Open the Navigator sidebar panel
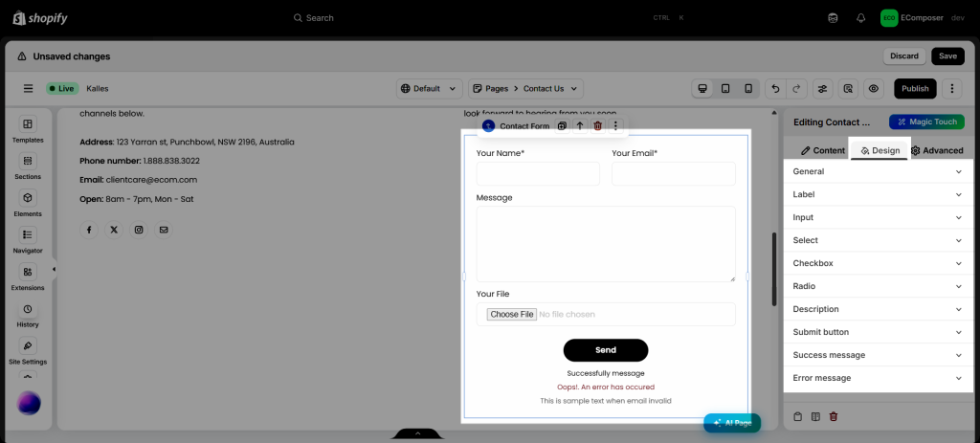980x443 pixels. point(28,240)
